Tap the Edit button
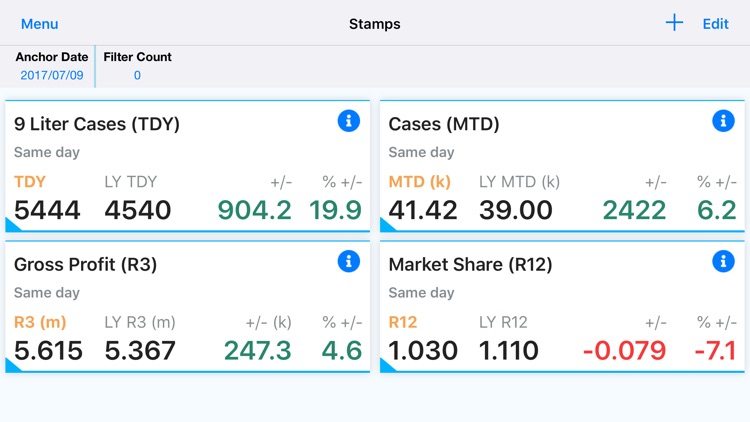The width and height of the screenshot is (750, 422). click(715, 24)
